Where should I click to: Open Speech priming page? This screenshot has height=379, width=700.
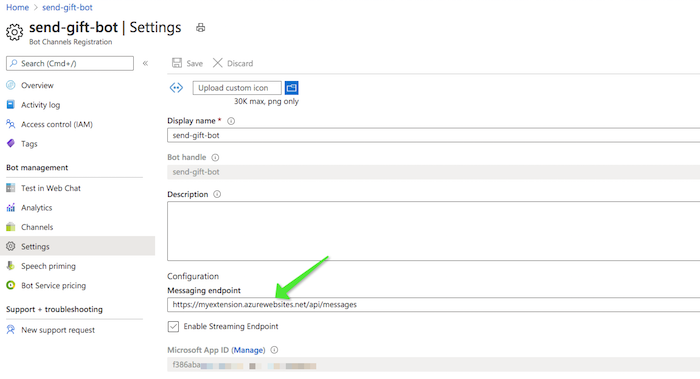(x=48, y=266)
